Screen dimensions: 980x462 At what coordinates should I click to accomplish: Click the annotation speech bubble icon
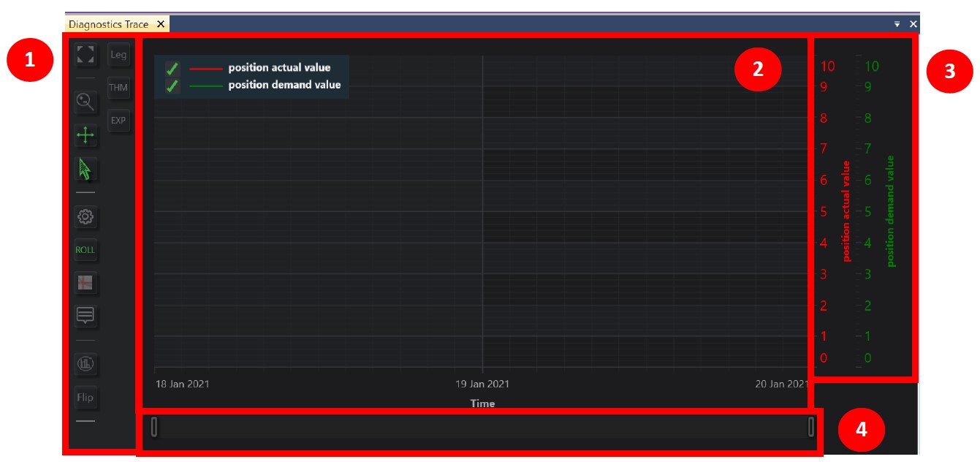[x=86, y=316]
